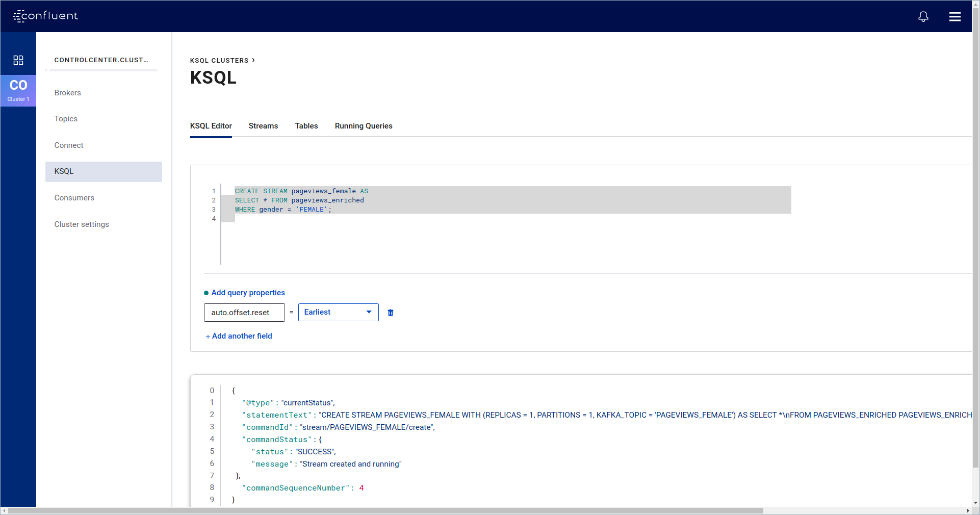Open Brokers in the sidebar

point(68,93)
